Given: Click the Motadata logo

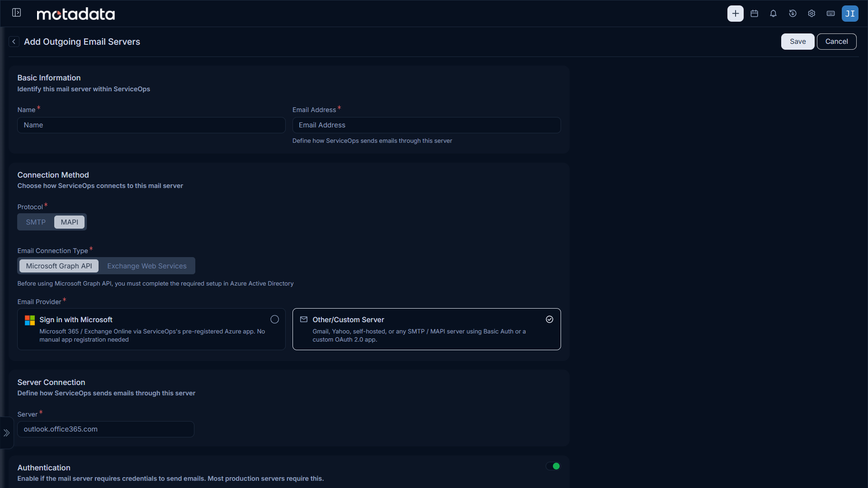Looking at the screenshot, I should pyautogui.click(x=75, y=14).
